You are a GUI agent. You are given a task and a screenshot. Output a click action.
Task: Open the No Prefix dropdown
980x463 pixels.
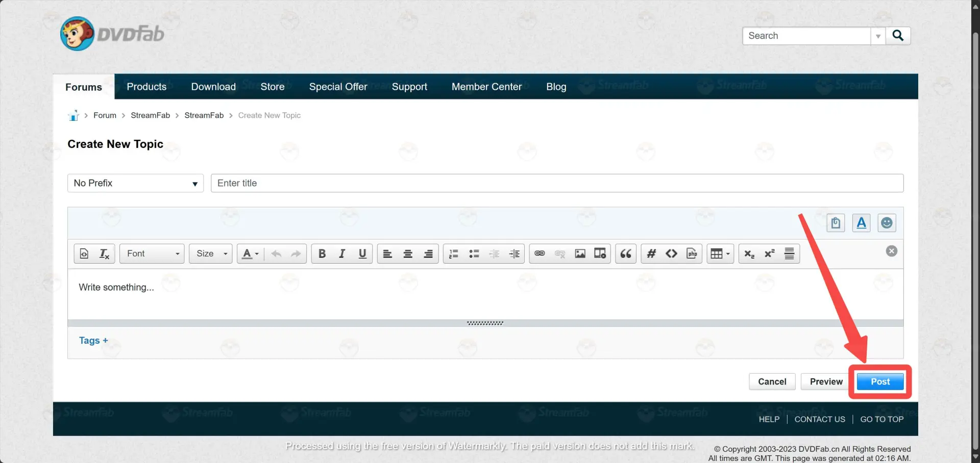coord(135,183)
